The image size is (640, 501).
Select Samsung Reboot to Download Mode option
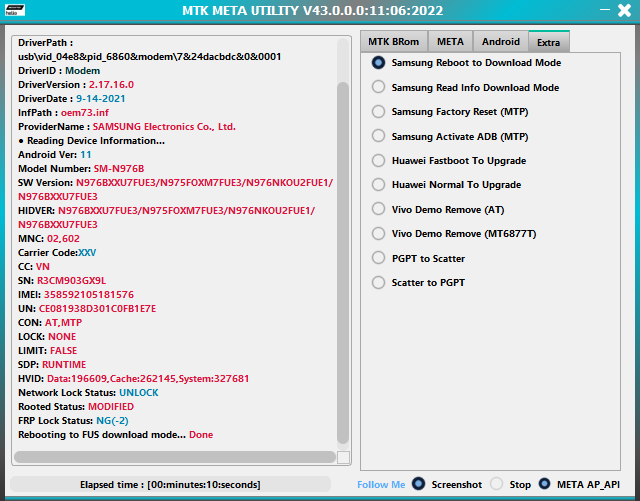tap(466, 63)
